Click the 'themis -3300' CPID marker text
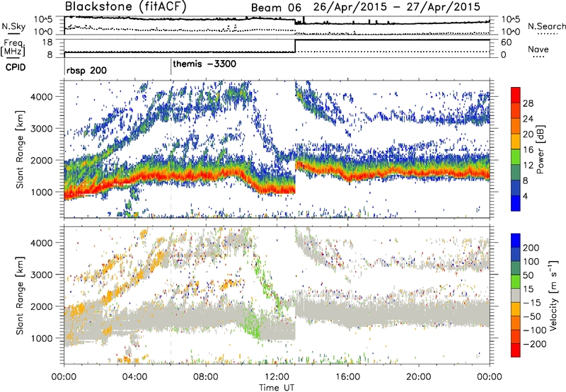Image resolution: width=566 pixels, height=392 pixels. (x=204, y=64)
